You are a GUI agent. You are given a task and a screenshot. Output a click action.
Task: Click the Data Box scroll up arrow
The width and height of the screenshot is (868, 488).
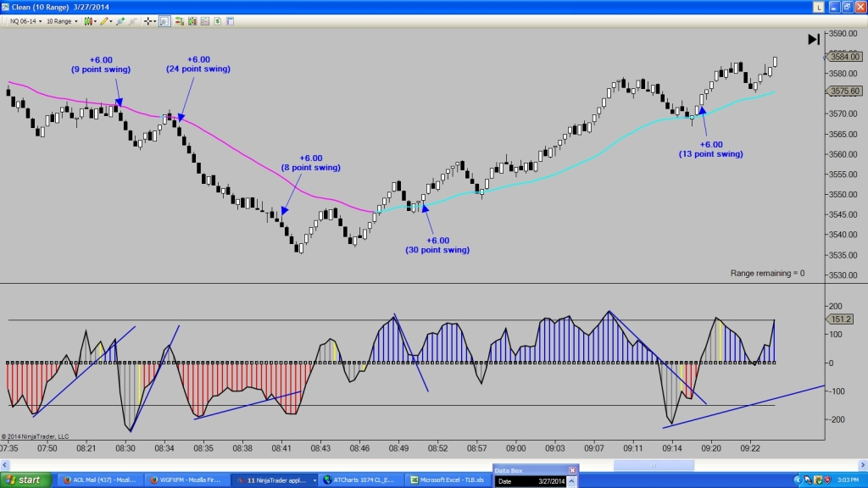(571, 481)
